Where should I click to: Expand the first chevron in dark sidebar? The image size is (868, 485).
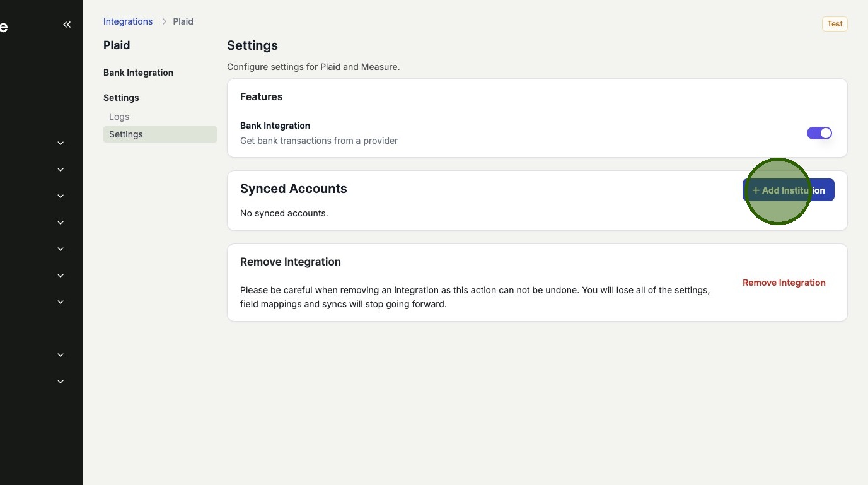click(x=61, y=143)
